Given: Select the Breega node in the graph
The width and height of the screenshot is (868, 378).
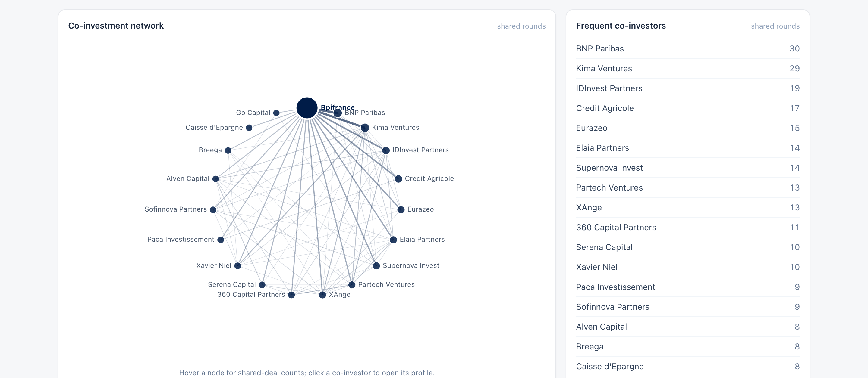Looking at the screenshot, I should (x=228, y=150).
